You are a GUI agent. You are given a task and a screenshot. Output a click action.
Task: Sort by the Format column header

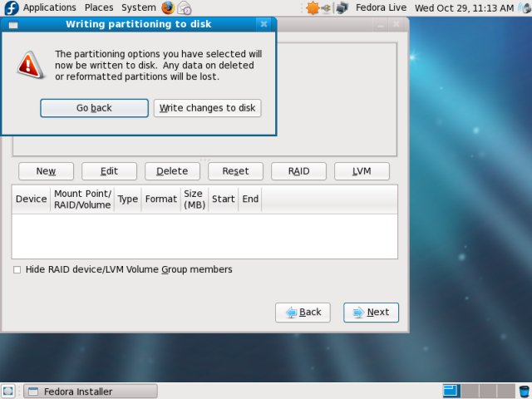tap(160, 199)
